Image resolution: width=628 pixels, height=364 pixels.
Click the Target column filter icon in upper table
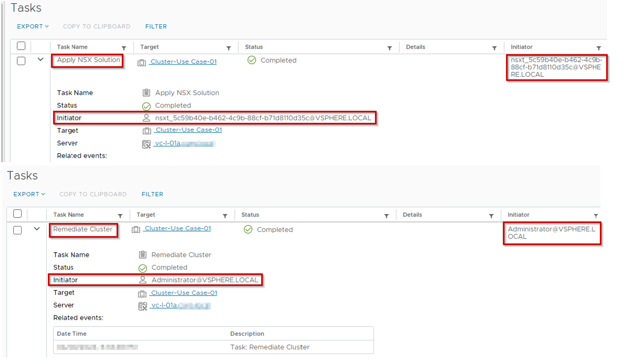point(229,48)
